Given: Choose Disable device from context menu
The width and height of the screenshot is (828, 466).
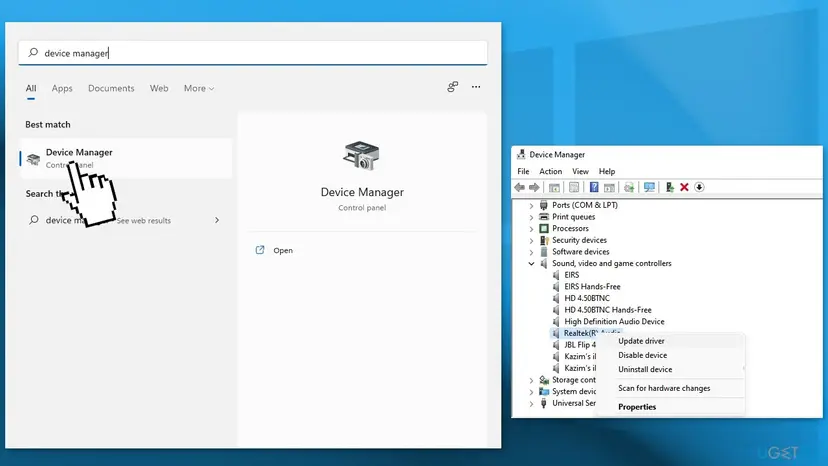Looking at the screenshot, I should 671,355.
